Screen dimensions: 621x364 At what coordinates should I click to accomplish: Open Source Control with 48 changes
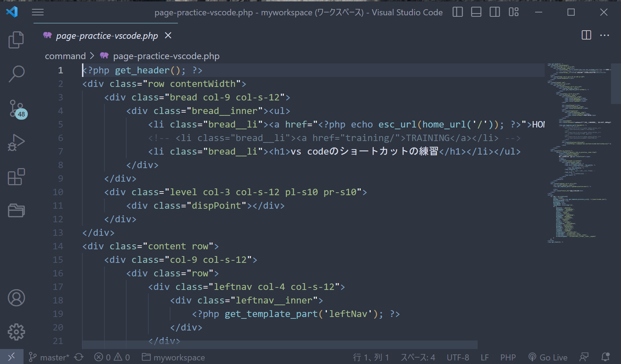tap(17, 109)
